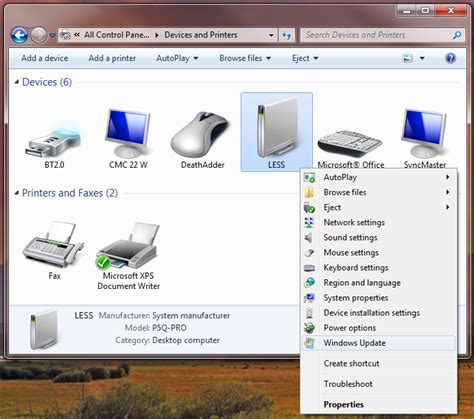Open the help question mark icon
The width and height of the screenshot is (474, 419).
450,58
